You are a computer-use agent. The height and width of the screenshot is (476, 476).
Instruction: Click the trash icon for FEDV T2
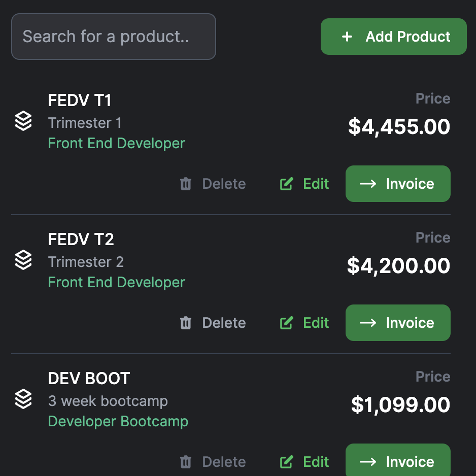tap(186, 323)
